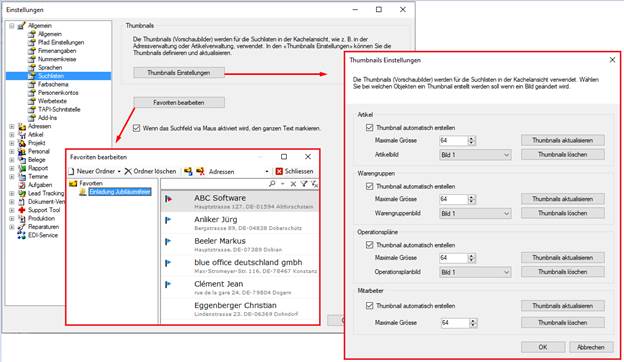Click the Support Tool red cross icon
Viewport: 624px width, 362px height.
coord(22,210)
